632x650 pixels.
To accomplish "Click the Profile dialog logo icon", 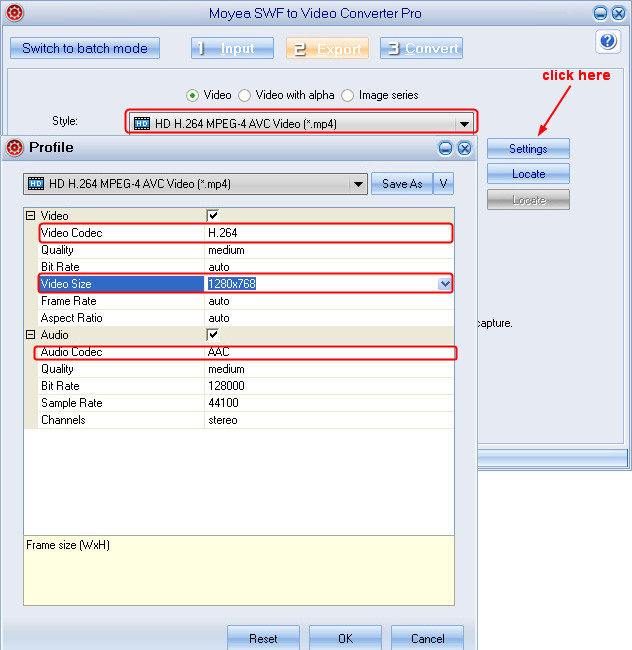I will tap(15, 148).
